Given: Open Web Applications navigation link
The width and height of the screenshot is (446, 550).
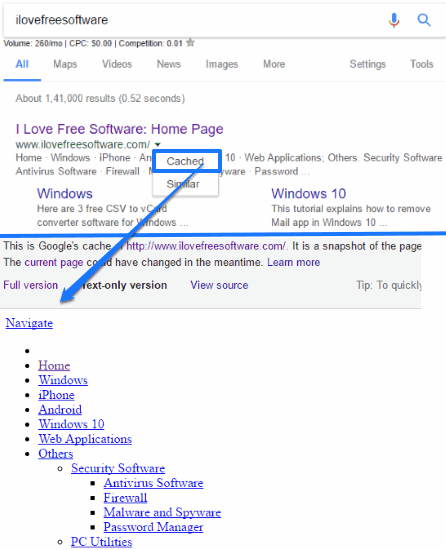Looking at the screenshot, I should (x=85, y=439).
